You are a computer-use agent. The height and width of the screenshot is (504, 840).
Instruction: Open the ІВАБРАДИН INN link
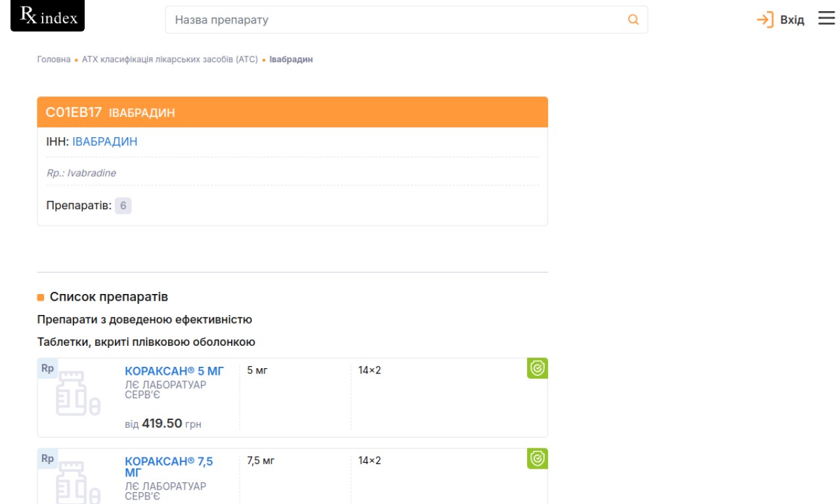[x=105, y=142]
